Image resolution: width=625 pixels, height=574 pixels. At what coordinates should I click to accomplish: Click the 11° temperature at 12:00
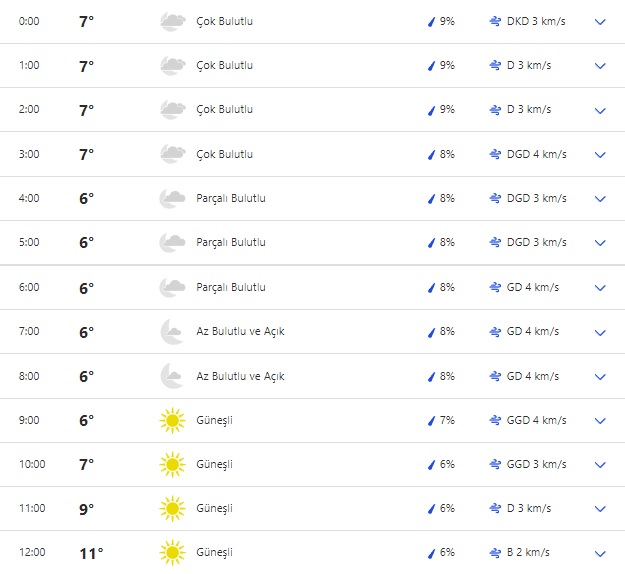[91, 552]
